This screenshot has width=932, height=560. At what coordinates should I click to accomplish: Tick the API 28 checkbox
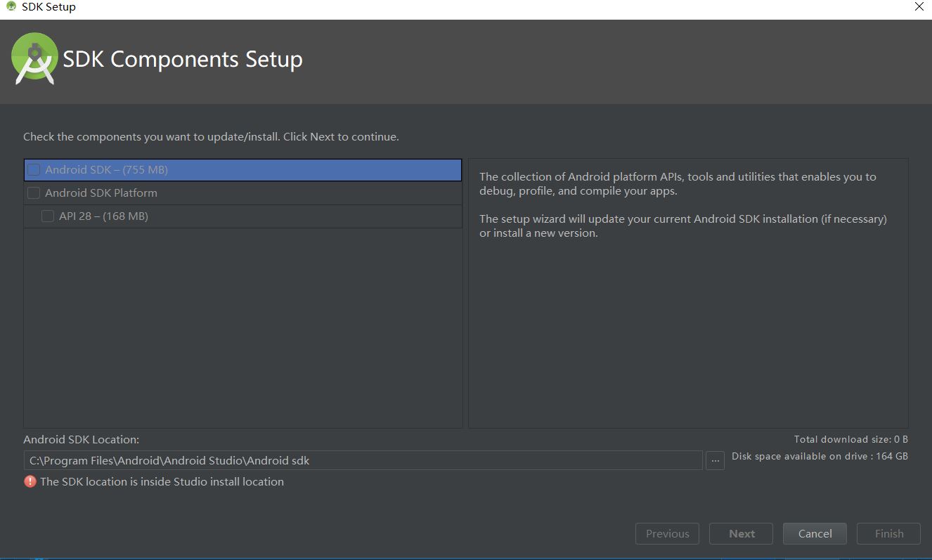point(48,216)
